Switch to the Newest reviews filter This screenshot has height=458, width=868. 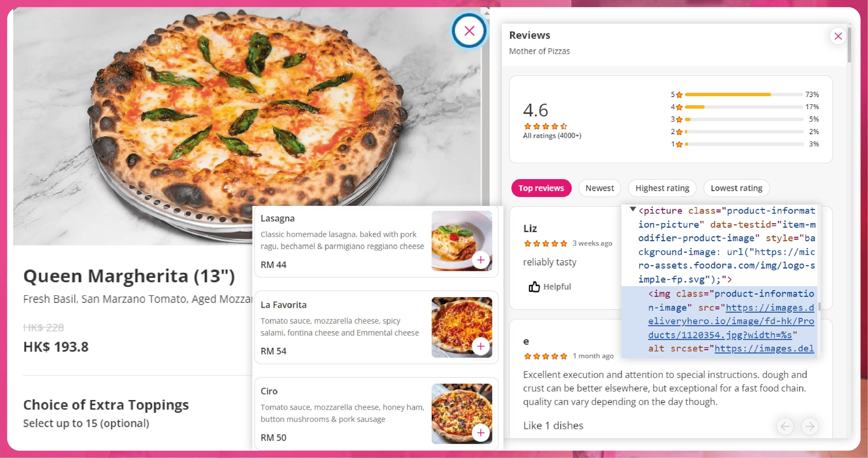600,188
